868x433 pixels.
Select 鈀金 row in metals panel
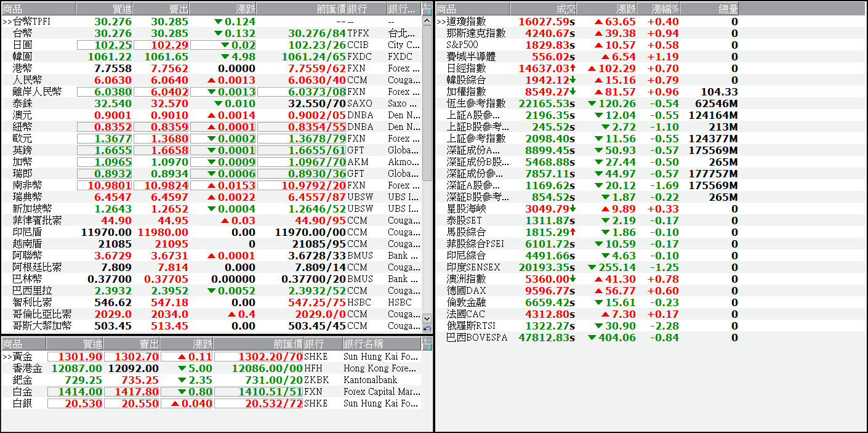211,380
